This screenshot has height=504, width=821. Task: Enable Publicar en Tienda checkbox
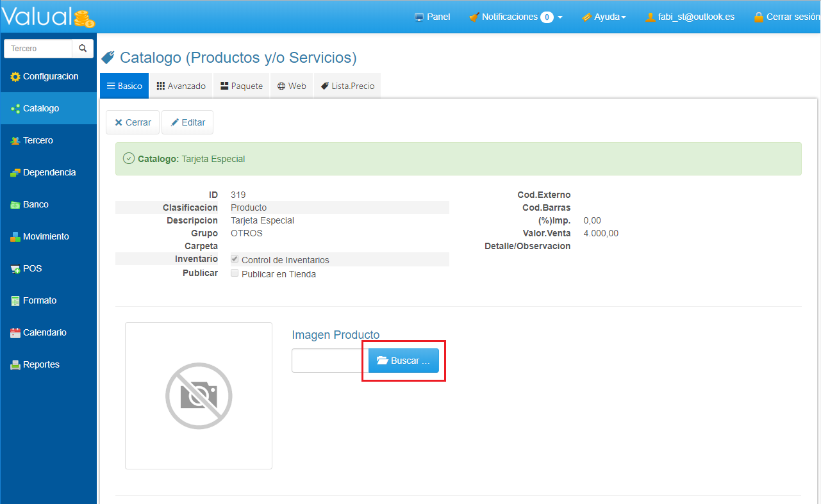[235, 273]
